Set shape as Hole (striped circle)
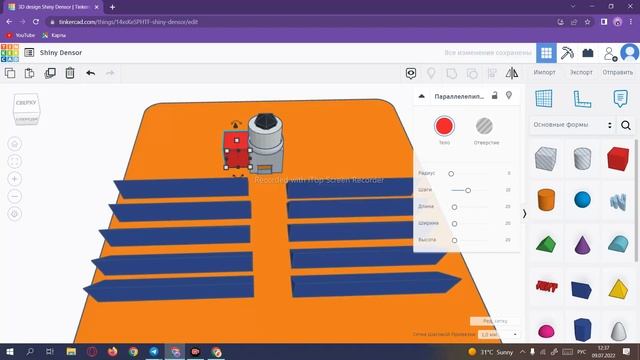The image size is (640, 360). coord(484,126)
